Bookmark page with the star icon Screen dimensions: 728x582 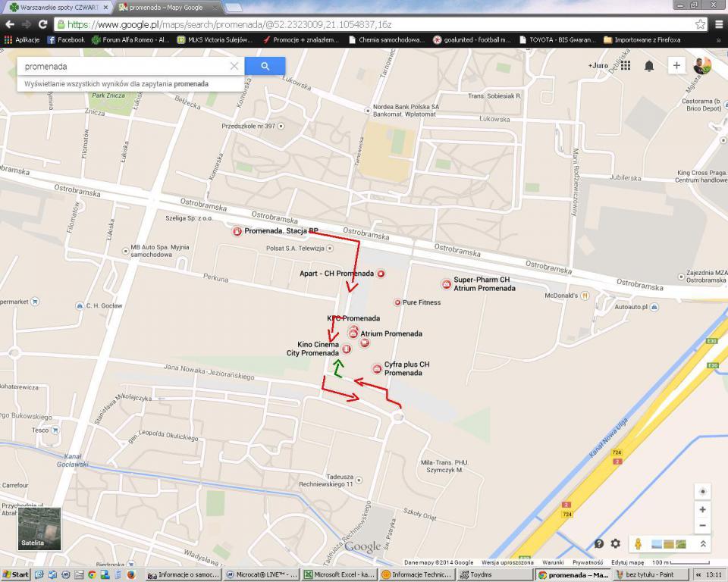click(x=700, y=24)
